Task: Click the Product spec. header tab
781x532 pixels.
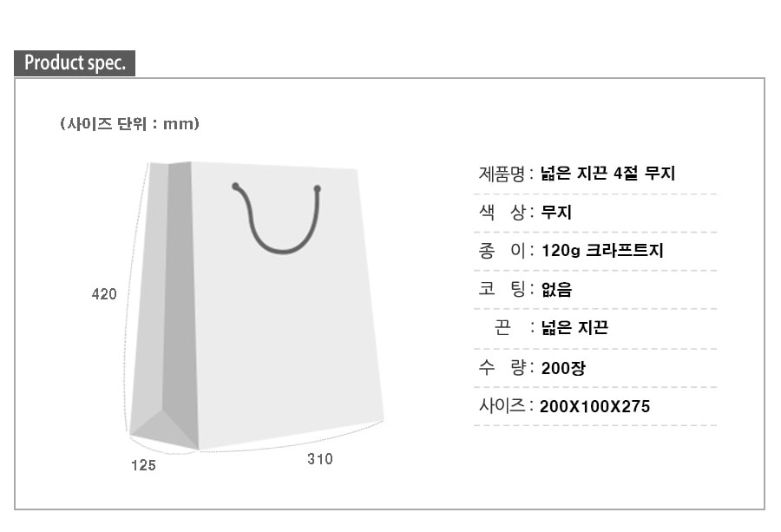Action: [75, 63]
